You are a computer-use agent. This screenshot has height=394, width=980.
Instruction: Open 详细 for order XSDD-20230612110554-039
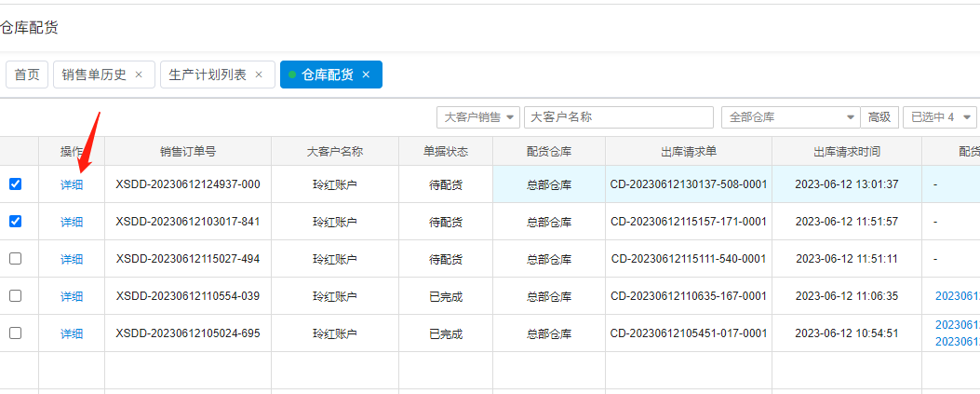pos(72,296)
